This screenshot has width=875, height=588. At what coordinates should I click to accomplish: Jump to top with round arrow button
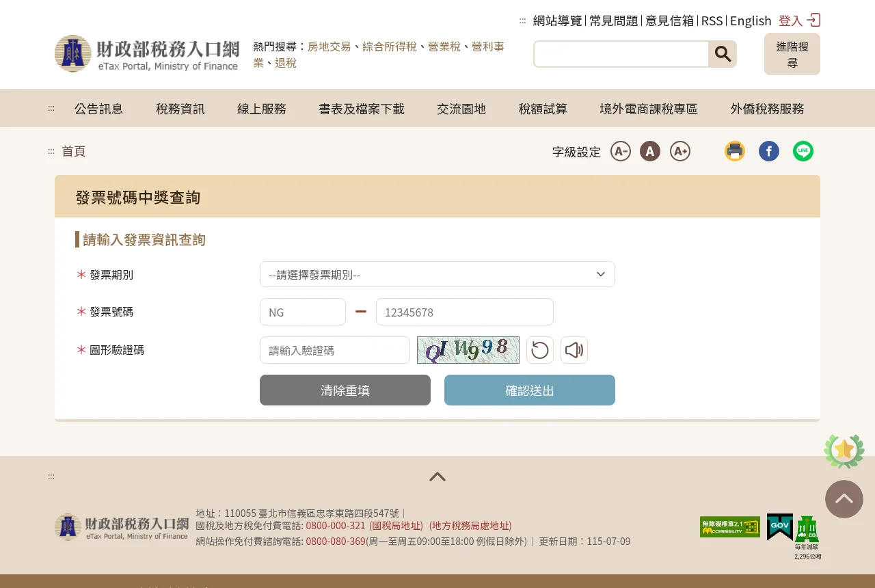844,499
